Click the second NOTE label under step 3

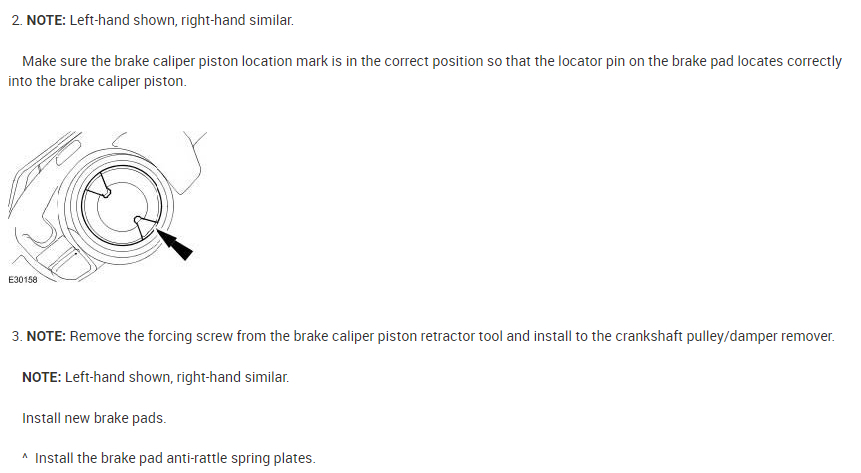pyautogui.click(x=42, y=377)
